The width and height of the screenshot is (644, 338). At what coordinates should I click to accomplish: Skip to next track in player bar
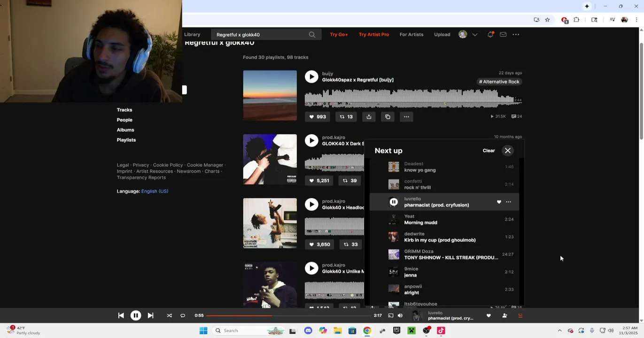[150, 315]
